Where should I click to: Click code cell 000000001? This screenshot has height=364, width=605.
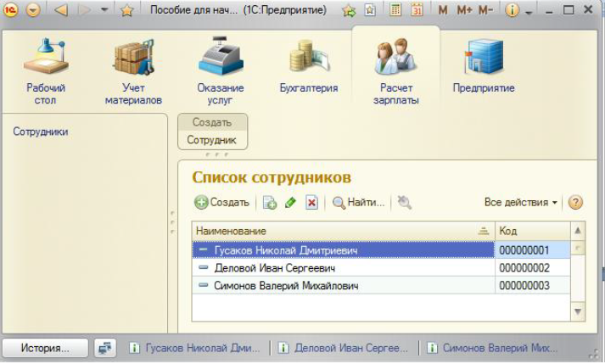[x=533, y=250]
